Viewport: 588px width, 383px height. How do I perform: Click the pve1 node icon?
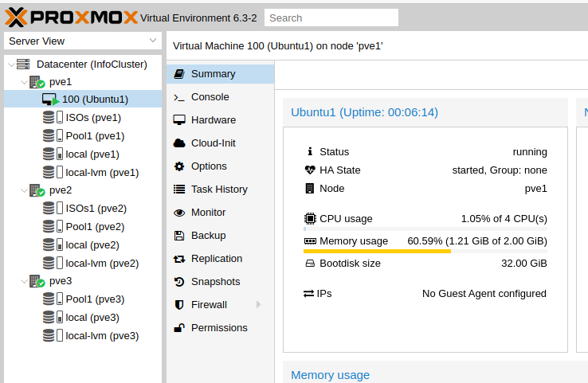pos(37,82)
